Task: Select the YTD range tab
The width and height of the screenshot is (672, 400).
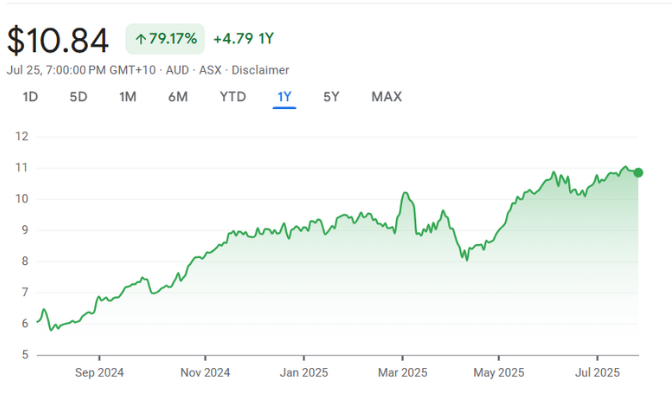Action: click(232, 97)
